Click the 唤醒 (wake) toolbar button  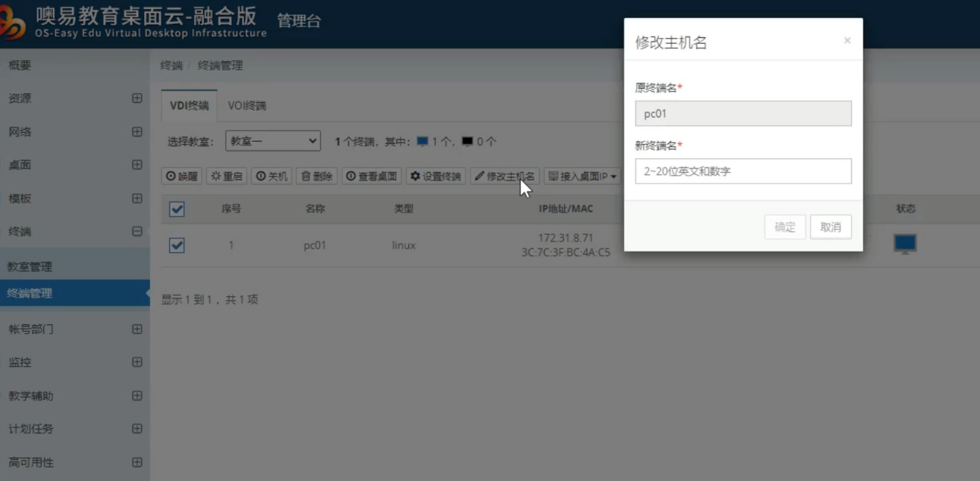click(182, 176)
